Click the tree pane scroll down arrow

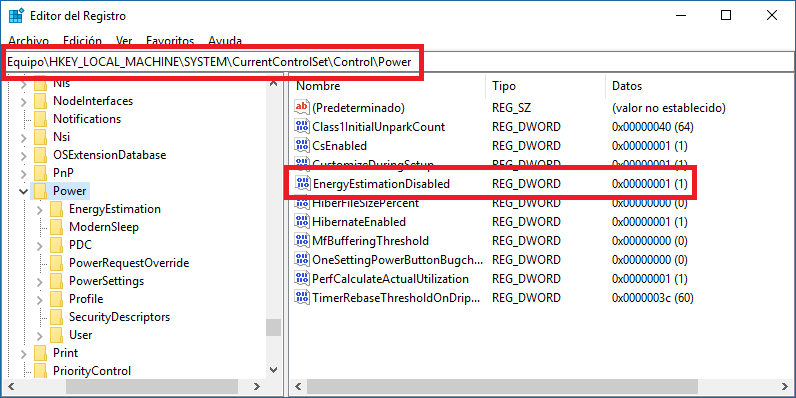[x=273, y=370]
